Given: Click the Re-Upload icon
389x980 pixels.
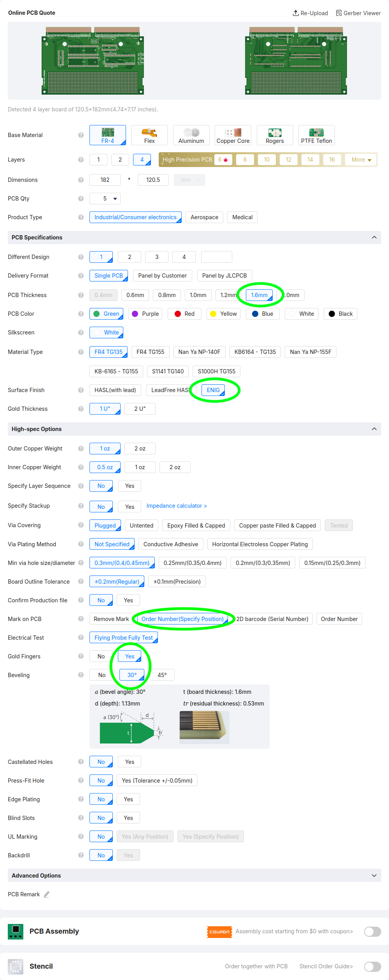Looking at the screenshot, I should 296,13.
